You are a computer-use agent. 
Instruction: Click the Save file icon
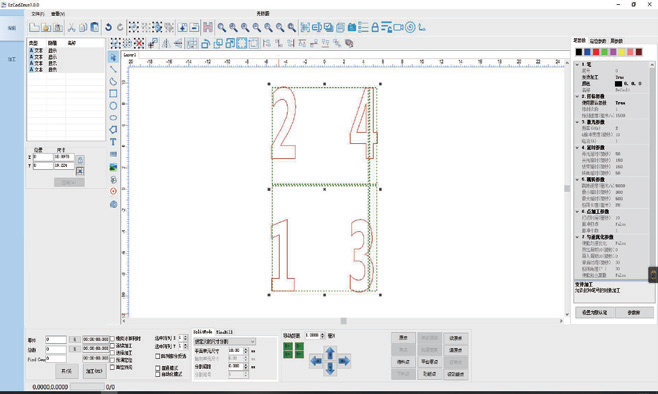pyautogui.click(x=57, y=28)
